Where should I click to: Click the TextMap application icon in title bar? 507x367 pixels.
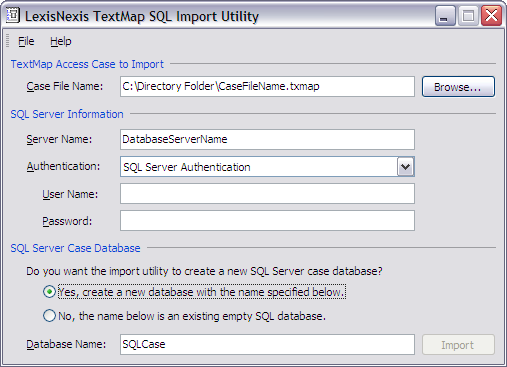pyautogui.click(x=13, y=16)
